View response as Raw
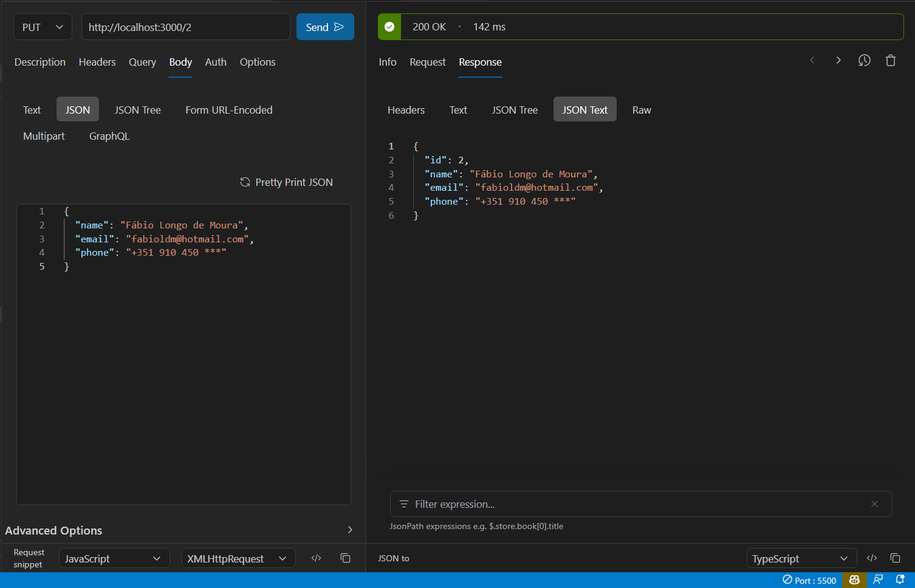Screen dimensions: 915x588 [642, 110]
